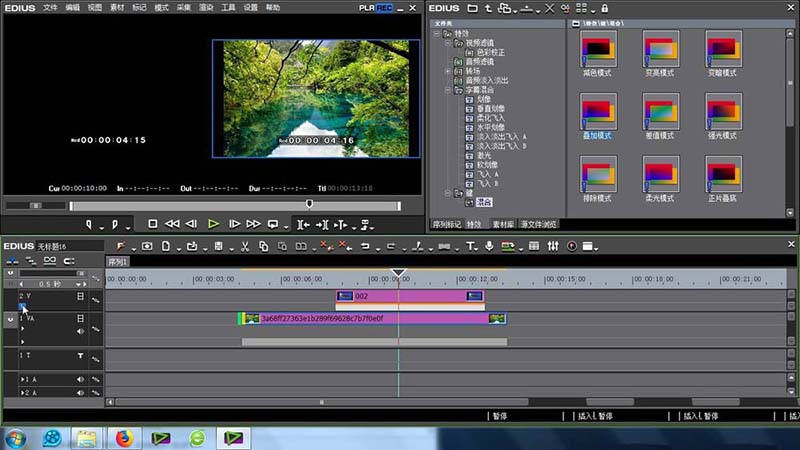Click the Undo arrow in the timeline toolbar
The width and height of the screenshot is (800, 450).
364,246
